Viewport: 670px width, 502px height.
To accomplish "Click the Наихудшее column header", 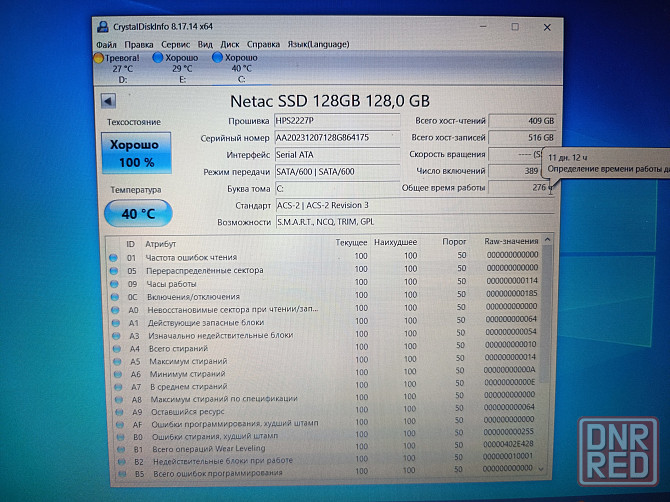I will (395, 242).
